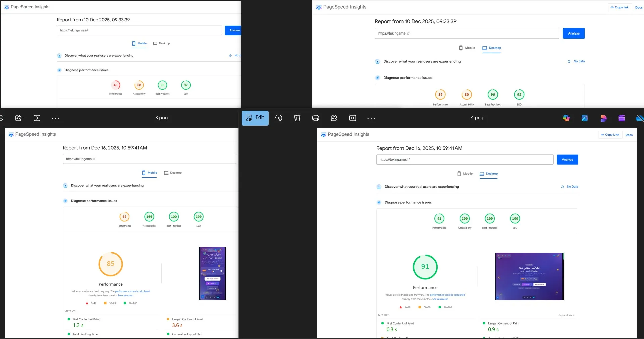Switch to Mobile in the score-91 report
This screenshot has width=644, height=339.
pyautogui.click(x=465, y=174)
